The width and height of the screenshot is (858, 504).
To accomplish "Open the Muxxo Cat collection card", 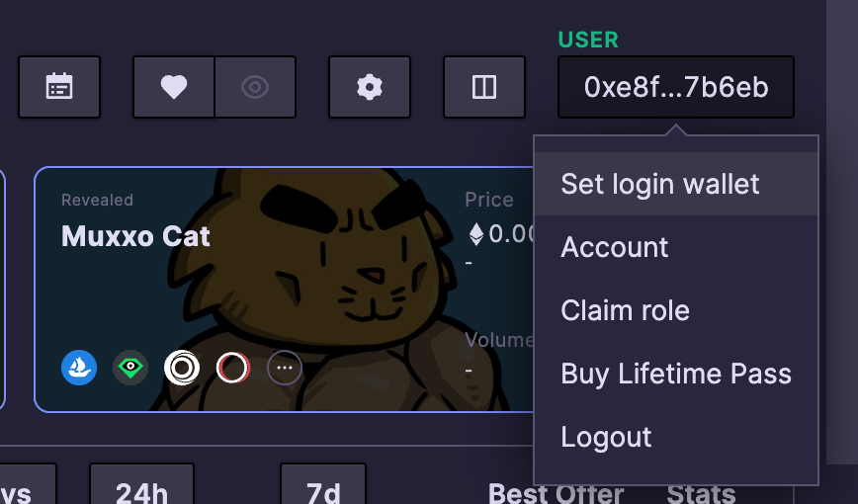I will pyautogui.click(x=285, y=290).
